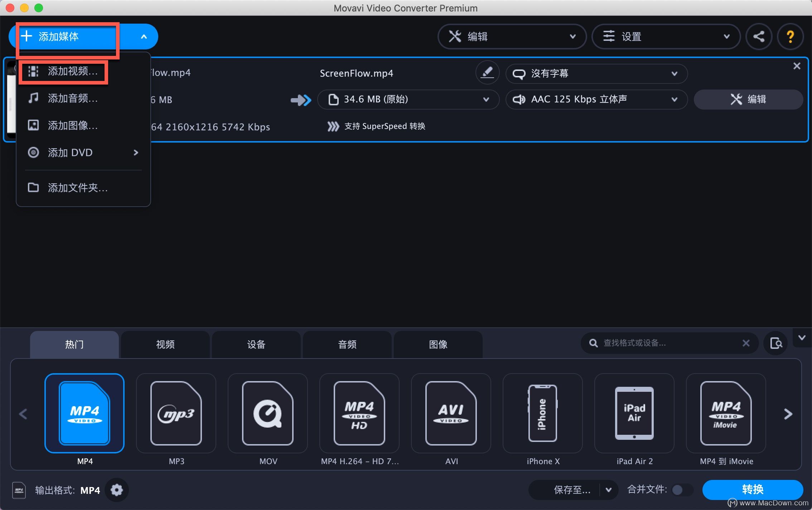812x510 pixels.
Task: Click the detect device icon button
Action: 776,343
